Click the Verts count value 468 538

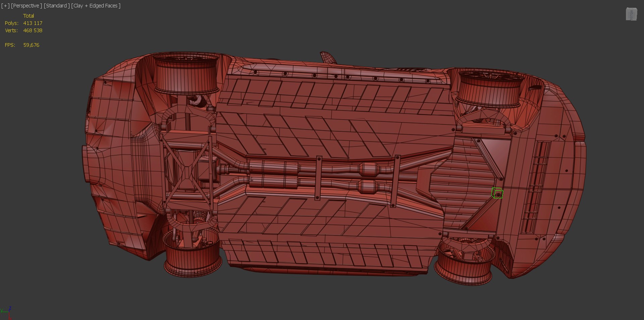pos(33,30)
